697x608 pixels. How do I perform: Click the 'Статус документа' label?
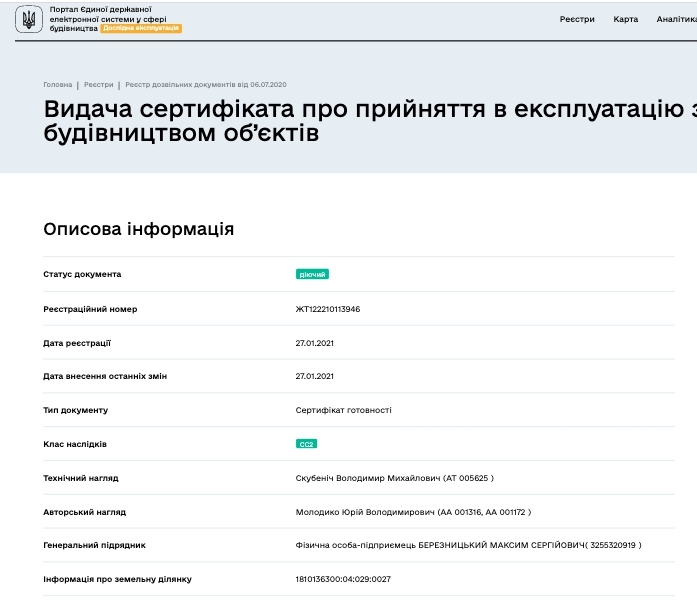coord(82,274)
